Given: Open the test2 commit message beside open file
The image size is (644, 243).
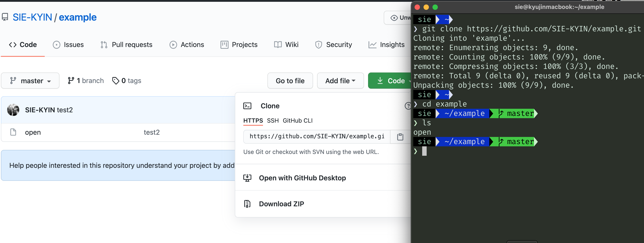Looking at the screenshot, I should (x=152, y=132).
